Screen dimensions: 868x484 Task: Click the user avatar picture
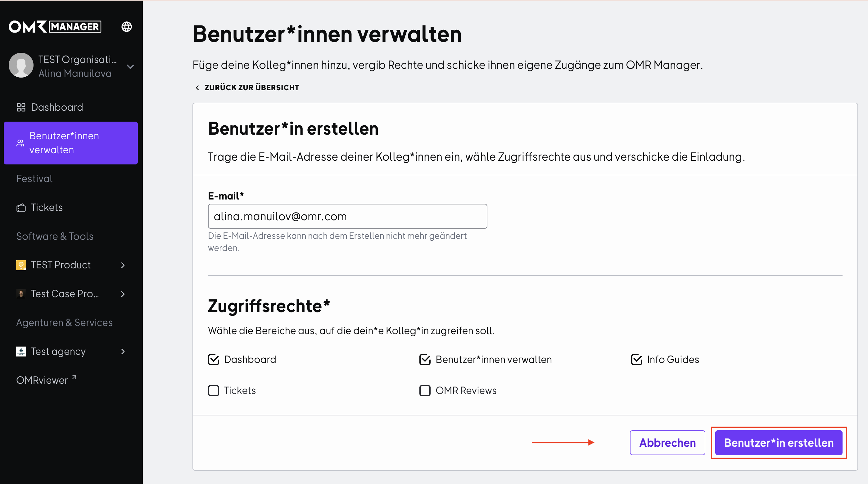21,65
